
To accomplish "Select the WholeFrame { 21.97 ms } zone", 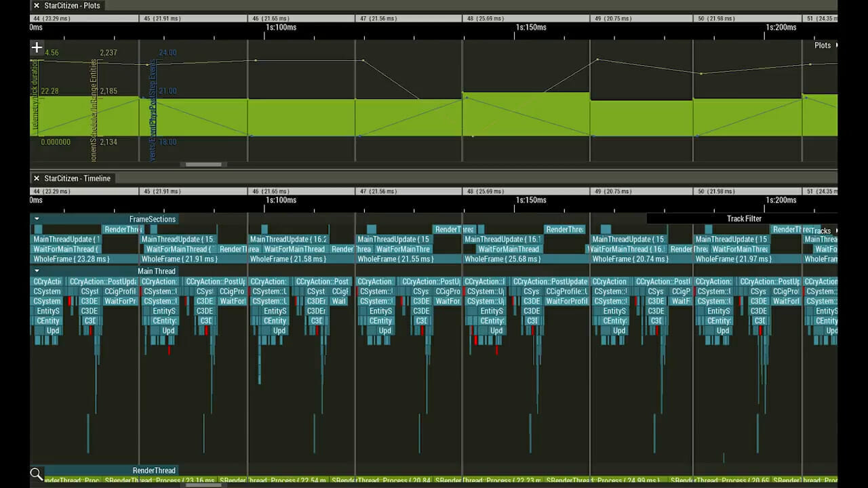I will pyautogui.click(x=747, y=259).
